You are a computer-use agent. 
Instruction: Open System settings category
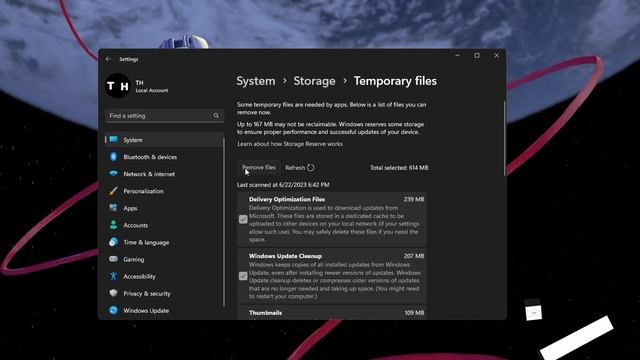point(164,140)
